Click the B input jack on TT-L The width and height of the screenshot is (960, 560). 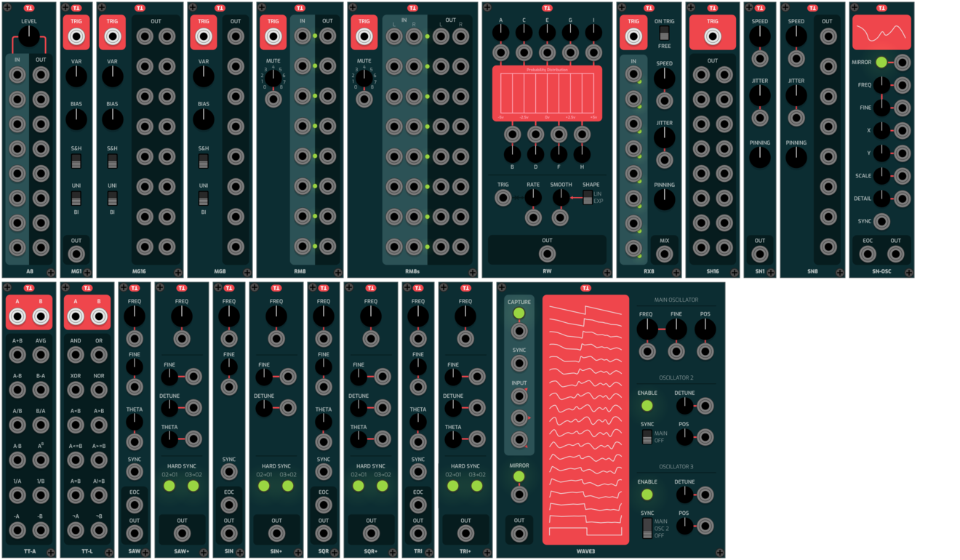coord(98,316)
